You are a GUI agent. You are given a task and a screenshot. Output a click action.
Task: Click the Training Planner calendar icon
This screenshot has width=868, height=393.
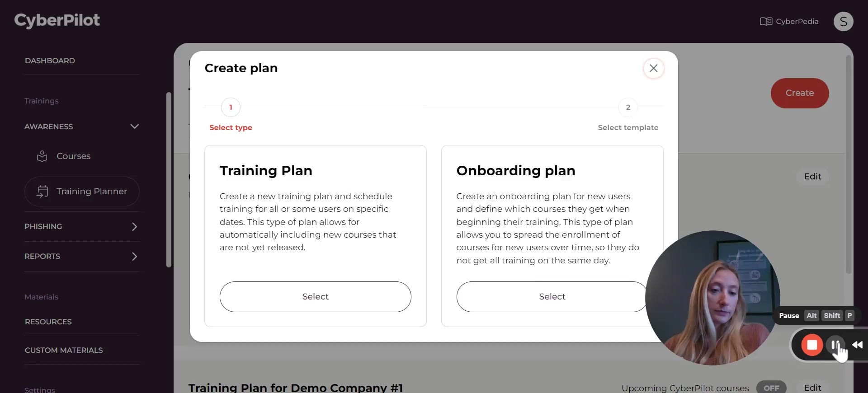[x=42, y=192]
